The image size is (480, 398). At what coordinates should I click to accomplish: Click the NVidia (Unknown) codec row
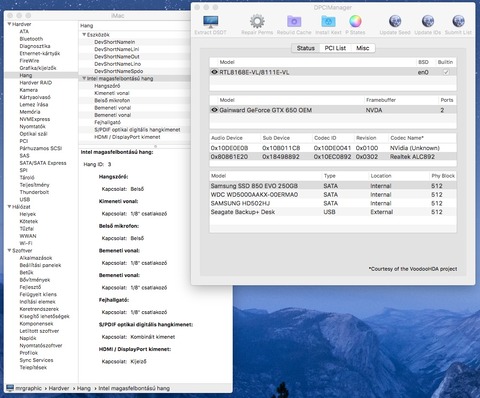pyautogui.click(x=333, y=148)
